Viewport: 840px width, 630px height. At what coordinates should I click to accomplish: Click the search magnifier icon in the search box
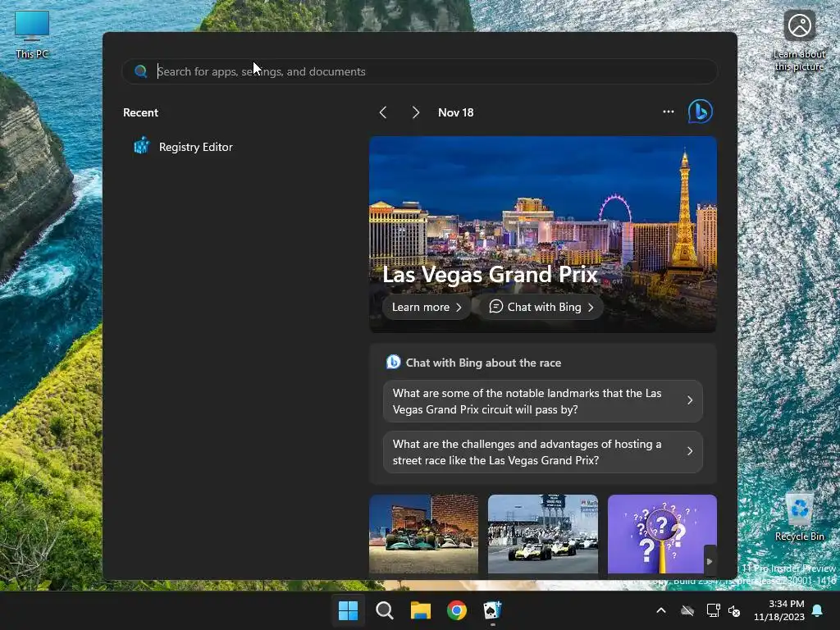[141, 71]
